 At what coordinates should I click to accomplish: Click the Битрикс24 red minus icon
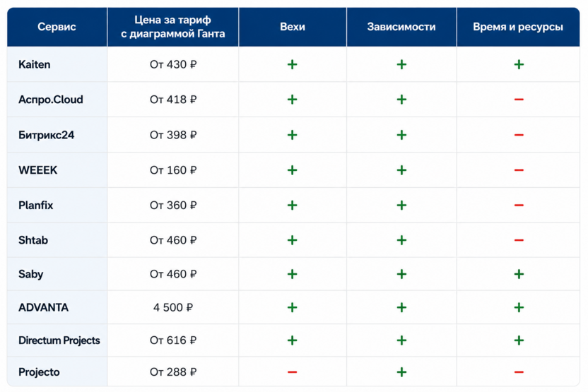click(519, 135)
